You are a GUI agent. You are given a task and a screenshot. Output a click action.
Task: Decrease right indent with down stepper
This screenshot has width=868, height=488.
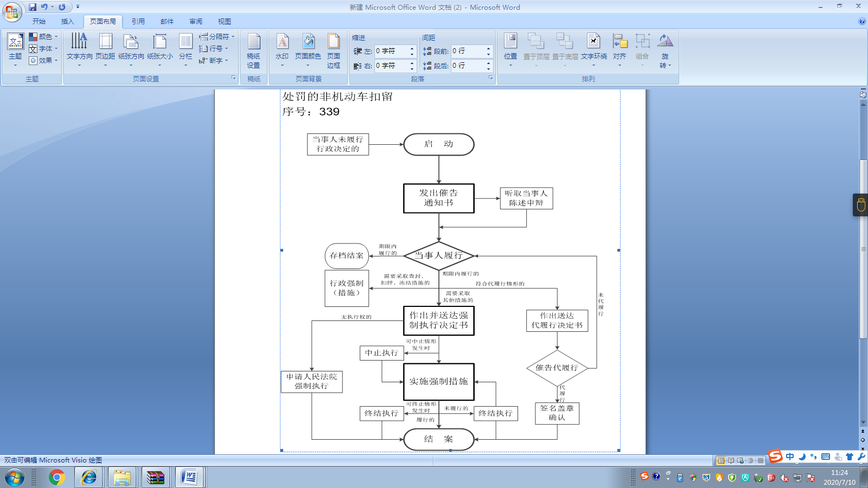412,69
